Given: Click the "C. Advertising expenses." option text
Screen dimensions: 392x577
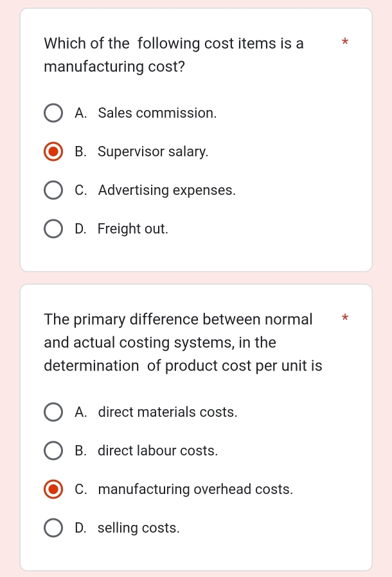Looking at the screenshot, I should 155,190.
